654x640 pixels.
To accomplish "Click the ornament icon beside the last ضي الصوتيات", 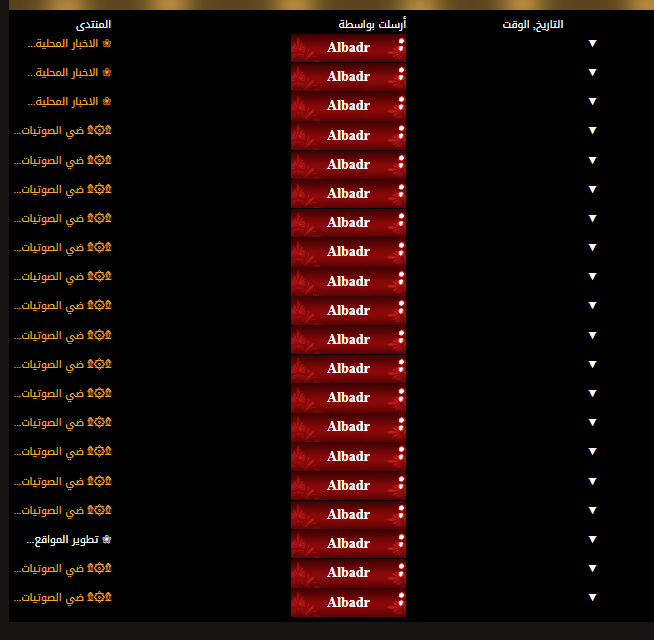I will pos(100,597).
